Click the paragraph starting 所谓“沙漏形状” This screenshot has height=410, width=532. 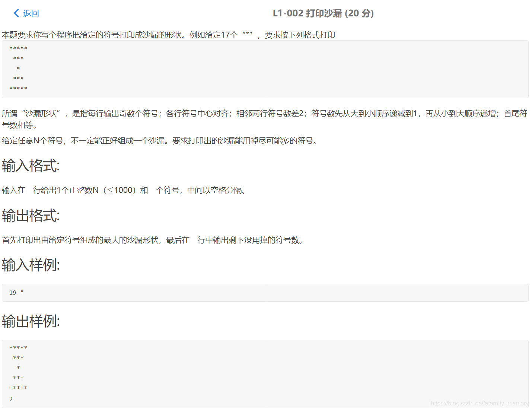coord(265,119)
